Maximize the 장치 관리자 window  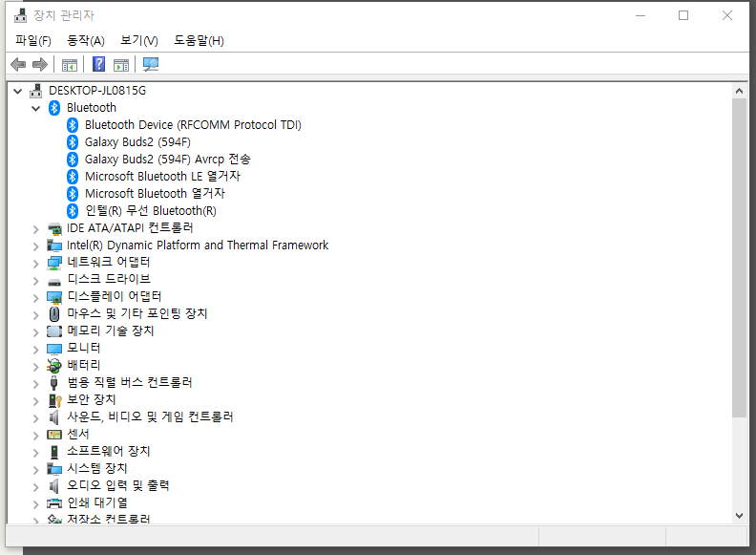pos(683,16)
